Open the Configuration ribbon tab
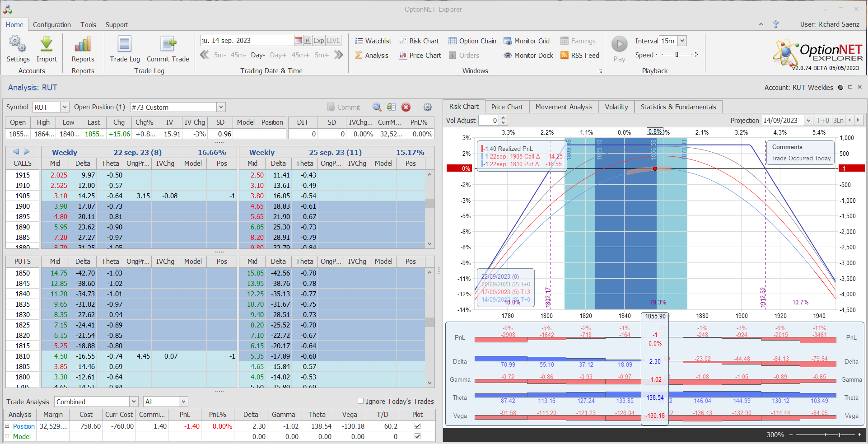868x444 pixels. tap(51, 25)
